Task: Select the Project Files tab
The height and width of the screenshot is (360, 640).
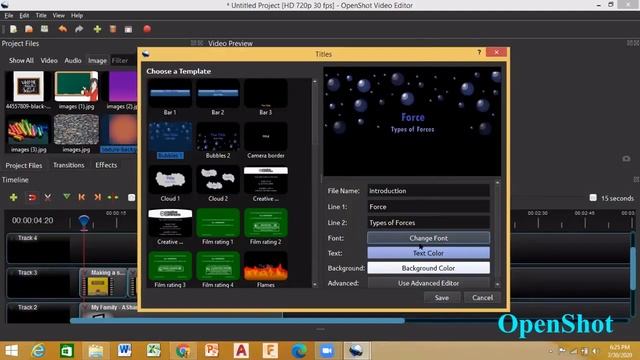Action: tap(24, 165)
